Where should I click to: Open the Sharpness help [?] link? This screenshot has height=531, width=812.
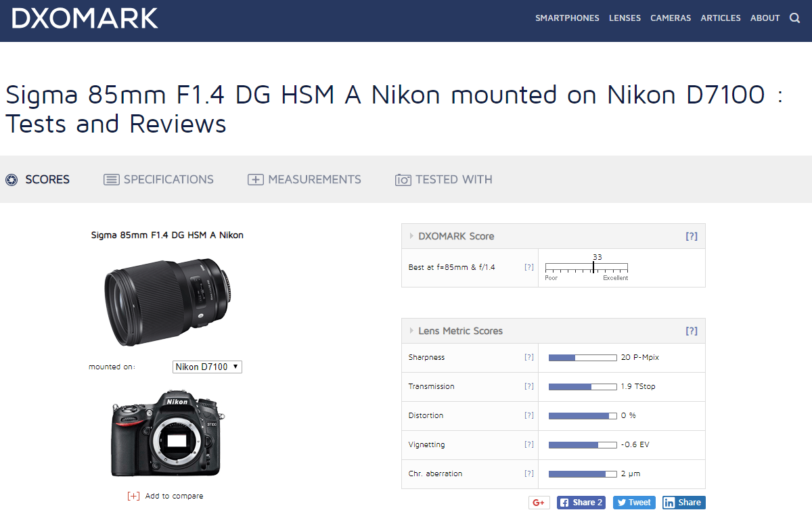click(529, 357)
